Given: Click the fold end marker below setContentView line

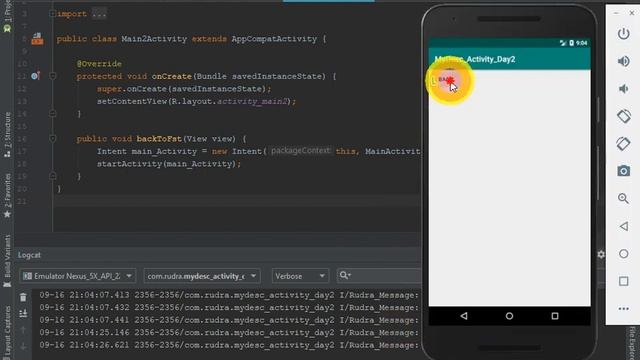Looking at the screenshot, I should [x=52, y=114].
